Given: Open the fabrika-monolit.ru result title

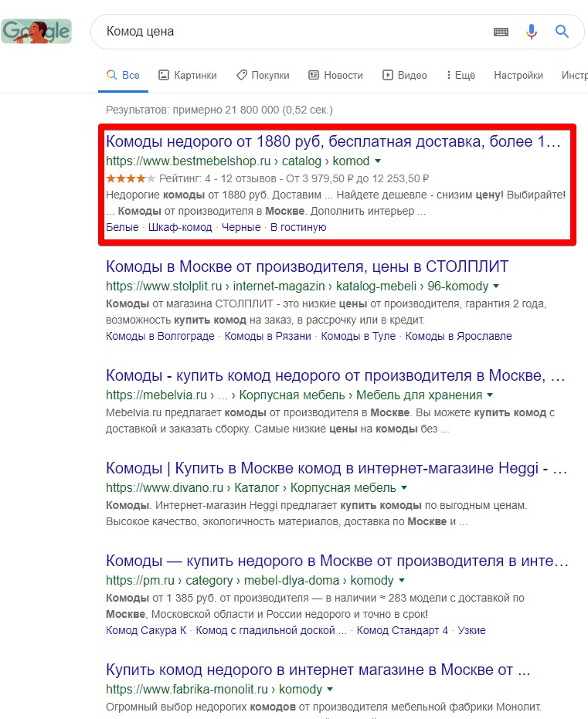Looking at the screenshot, I should [318, 670].
